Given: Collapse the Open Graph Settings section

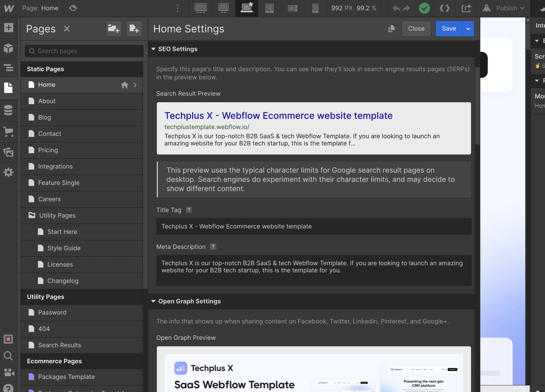Looking at the screenshot, I should [153, 301].
